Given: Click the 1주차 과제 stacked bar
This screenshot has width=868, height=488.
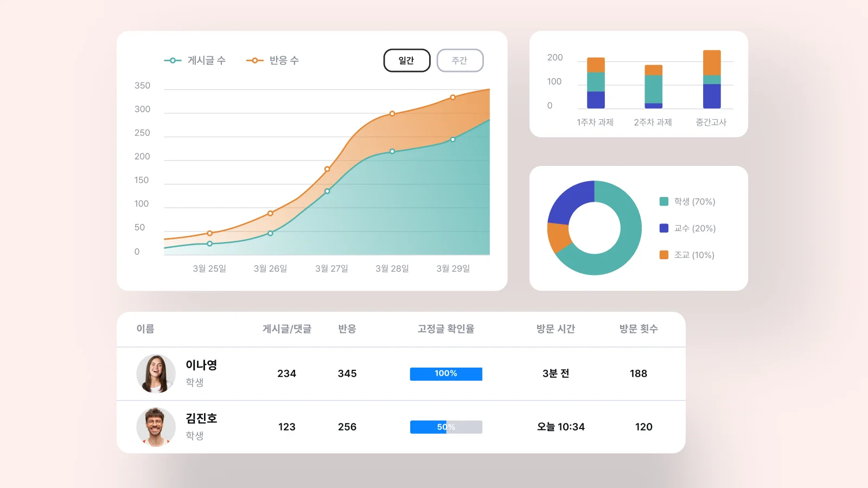Looking at the screenshot, I should pyautogui.click(x=596, y=83).
